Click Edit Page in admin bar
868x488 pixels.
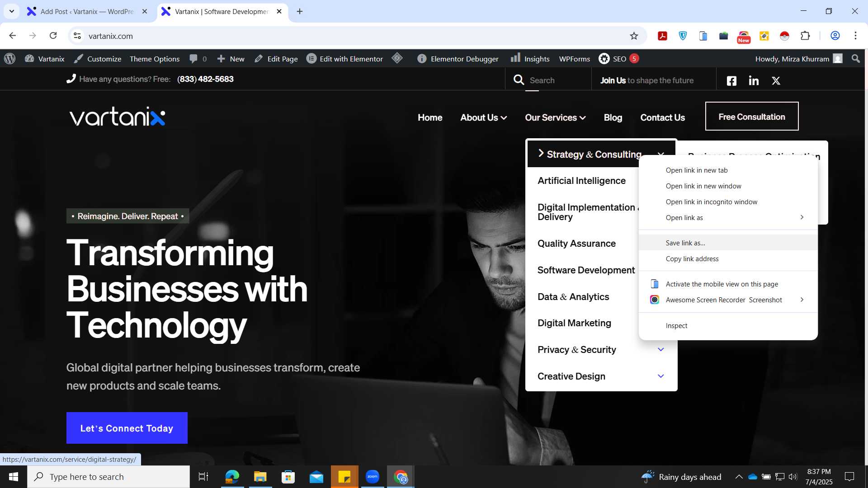(276, 59)
